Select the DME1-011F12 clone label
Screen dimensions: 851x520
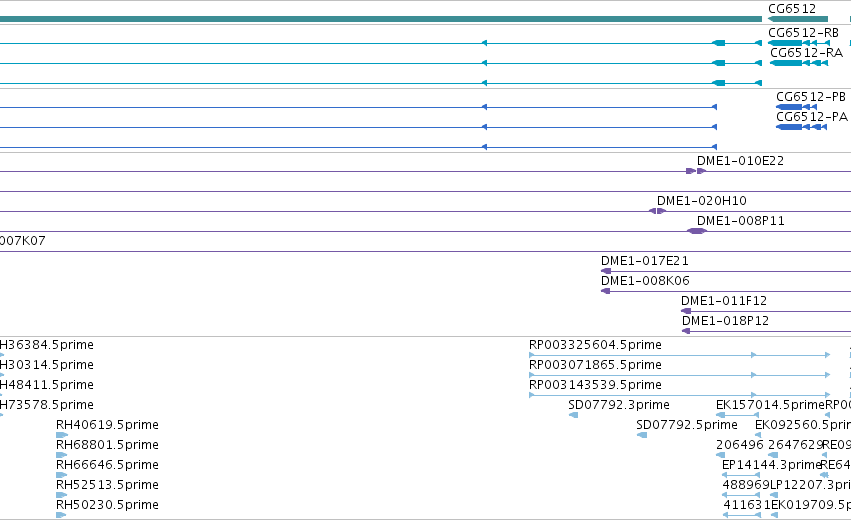point(724,301)
